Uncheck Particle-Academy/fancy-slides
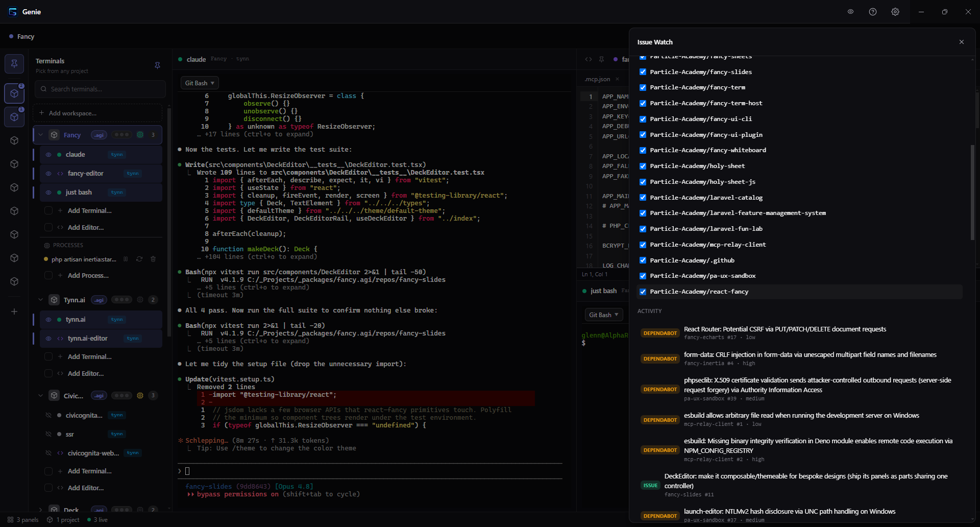Screen dimensions: 980x527 [x=643, y=72]
